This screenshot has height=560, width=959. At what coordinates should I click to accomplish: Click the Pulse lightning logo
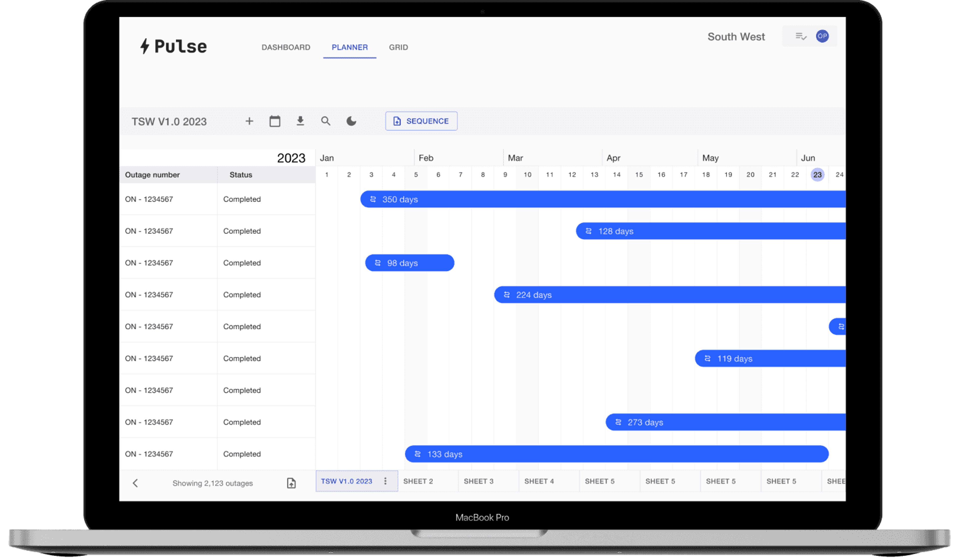(x=173, y=46)
